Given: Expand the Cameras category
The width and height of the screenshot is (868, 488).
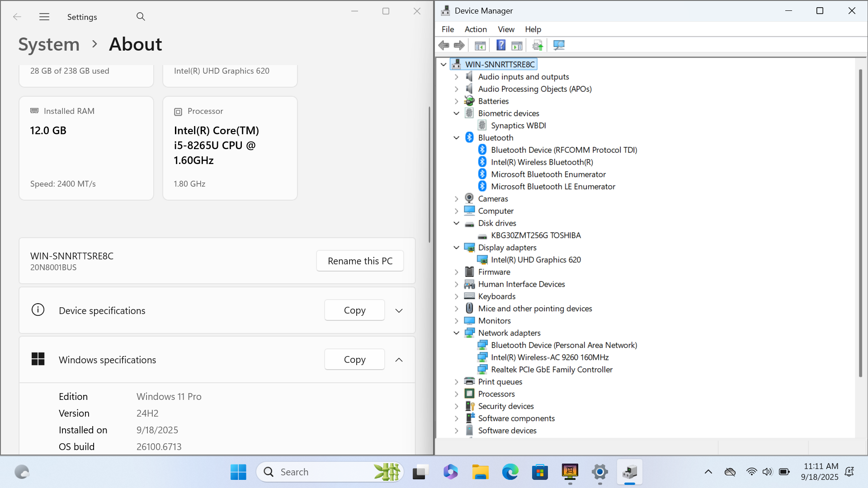Looking at the screenshot, I should pos(457,199).
